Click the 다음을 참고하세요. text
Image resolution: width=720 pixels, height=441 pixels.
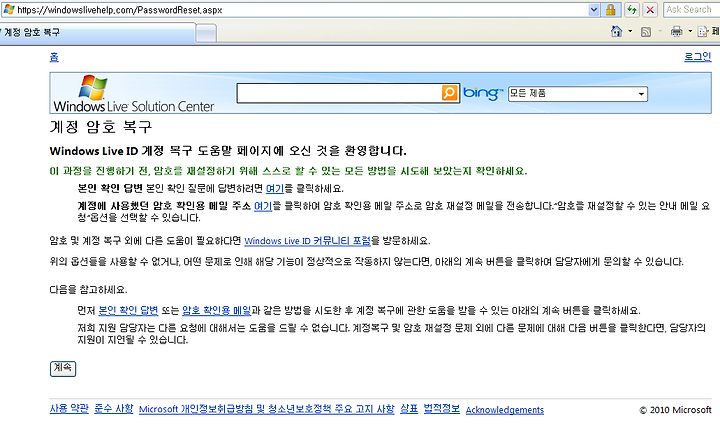click(88, 290)
